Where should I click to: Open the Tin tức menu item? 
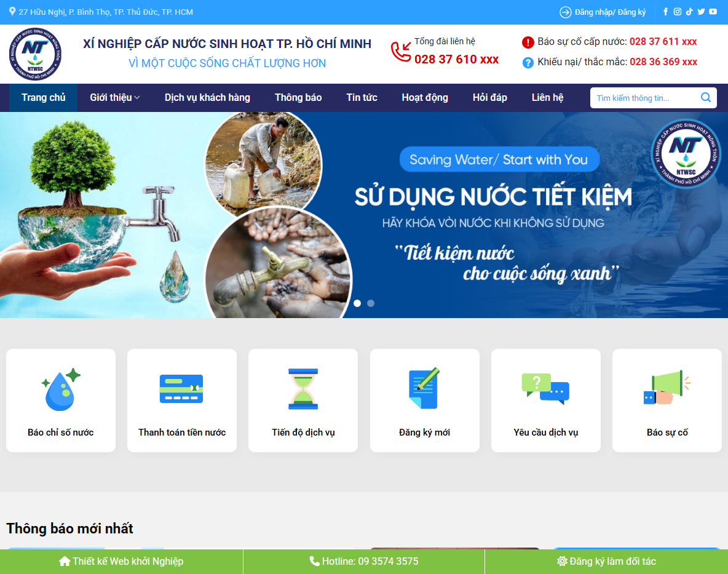pyautogui.click(x=362, y=97)
